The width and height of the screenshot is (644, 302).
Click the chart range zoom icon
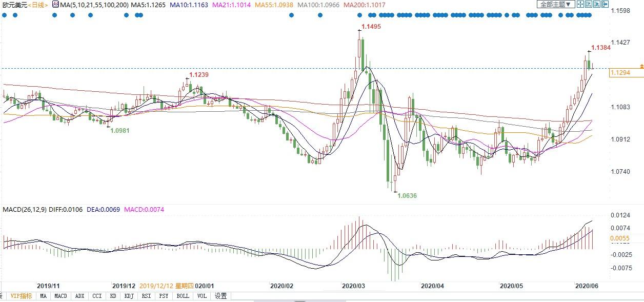(x=588, y=4)
